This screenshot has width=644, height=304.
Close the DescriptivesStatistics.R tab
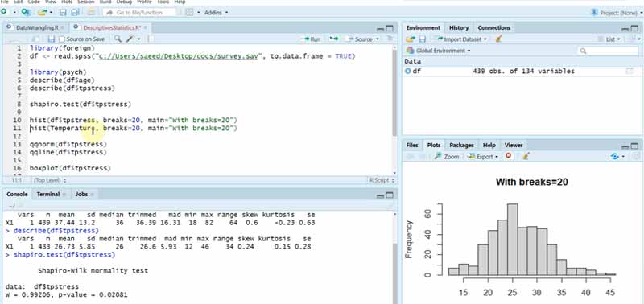pyautogui.click(x=145, y=28)
